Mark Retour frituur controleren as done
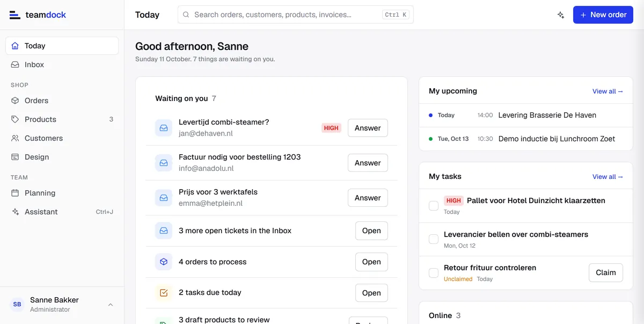This screenshot has height=324, width=644. [x=434, y=273]
